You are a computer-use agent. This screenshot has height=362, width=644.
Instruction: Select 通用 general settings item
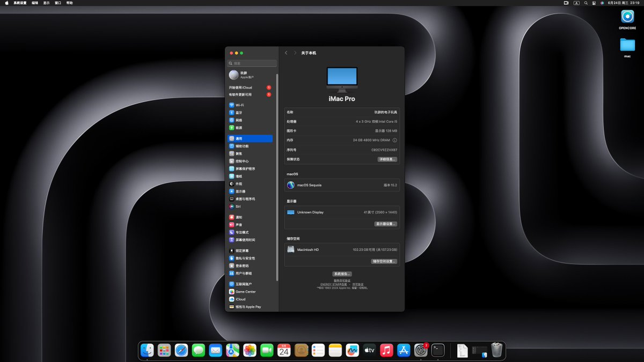pos(250,138)
